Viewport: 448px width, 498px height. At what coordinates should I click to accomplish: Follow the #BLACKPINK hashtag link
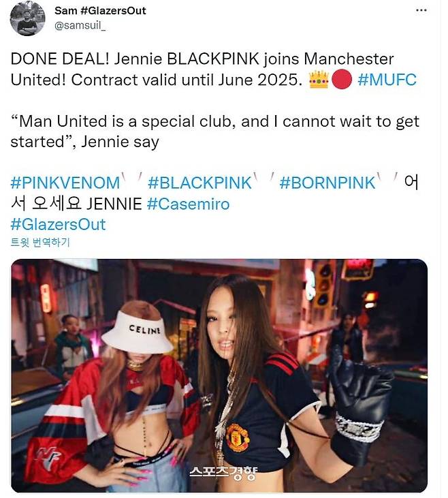point(199,183)
